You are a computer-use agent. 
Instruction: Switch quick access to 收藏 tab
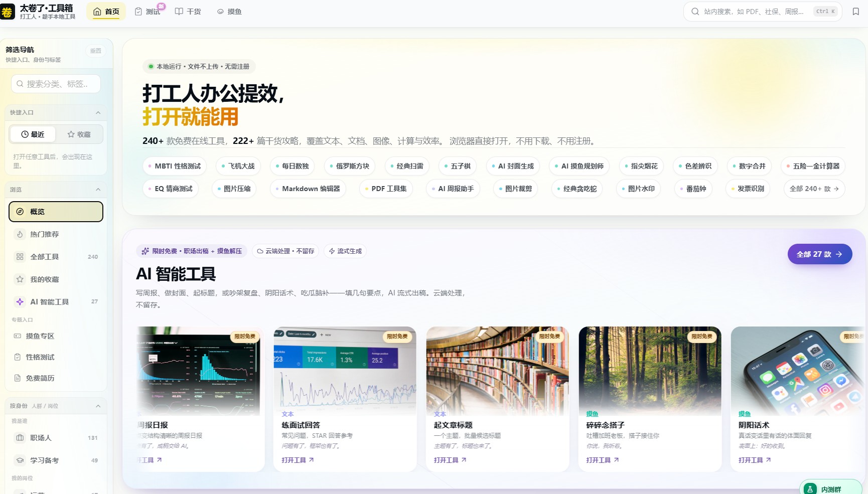click(79, 134)
